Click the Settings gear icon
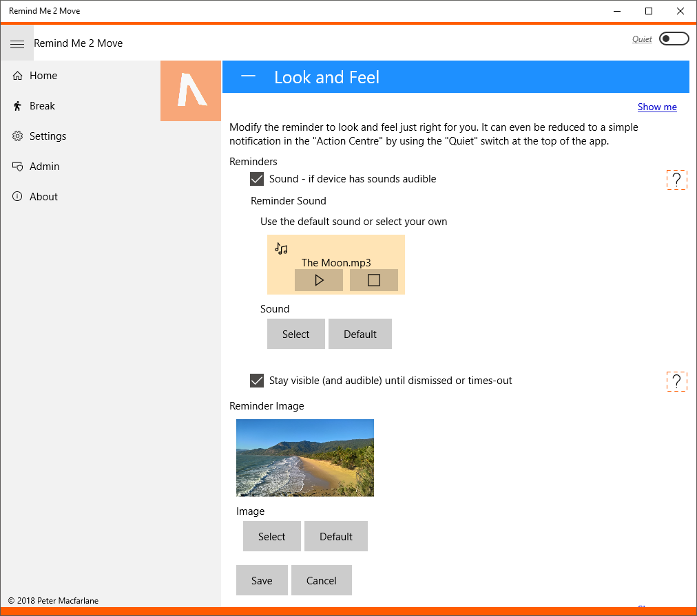 point(18,136)
